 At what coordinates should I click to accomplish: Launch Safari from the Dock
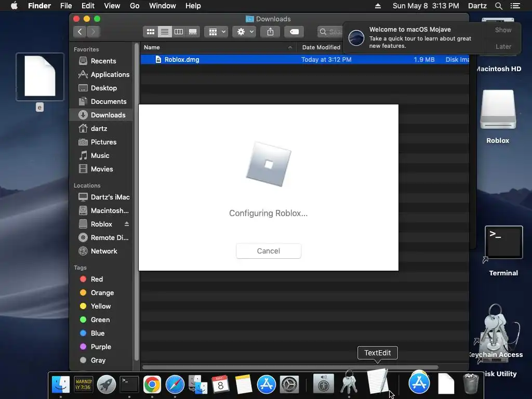(x=175, y=384)
